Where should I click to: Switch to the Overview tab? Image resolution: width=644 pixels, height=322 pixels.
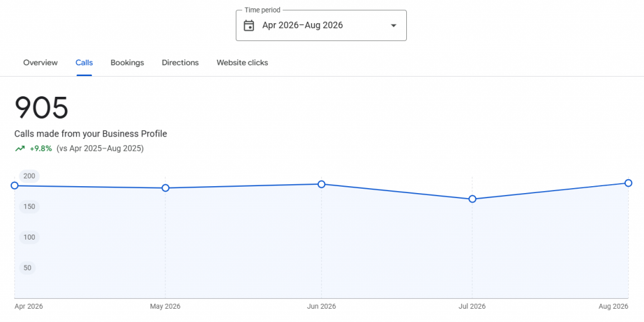click(x=40, y=63)
